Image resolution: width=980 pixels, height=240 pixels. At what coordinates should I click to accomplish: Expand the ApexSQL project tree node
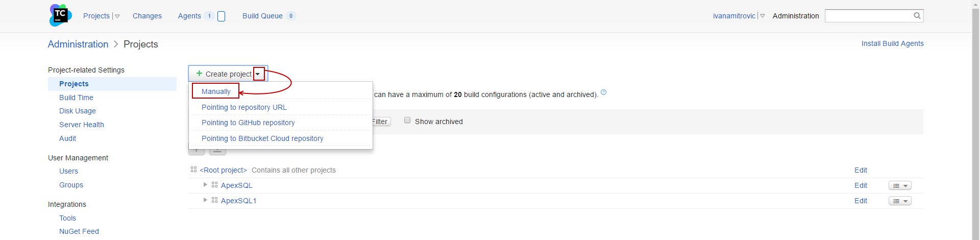(x=205, y=185)
